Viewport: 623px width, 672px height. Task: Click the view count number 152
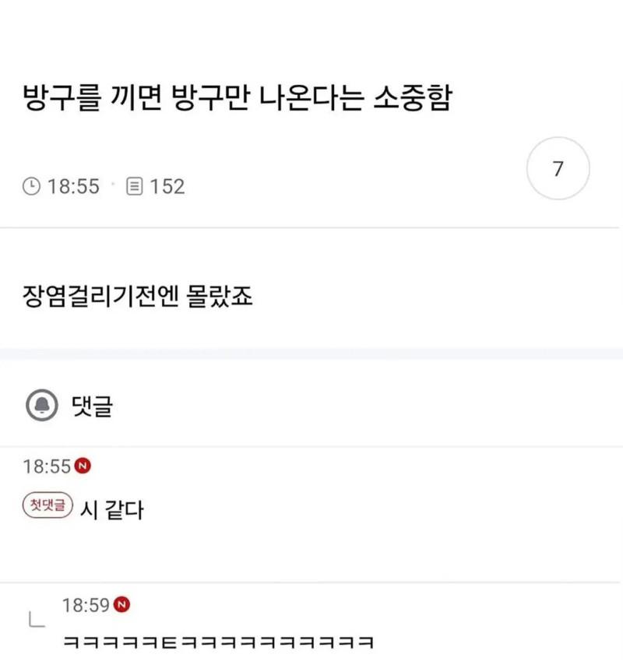tap(167, 187)
